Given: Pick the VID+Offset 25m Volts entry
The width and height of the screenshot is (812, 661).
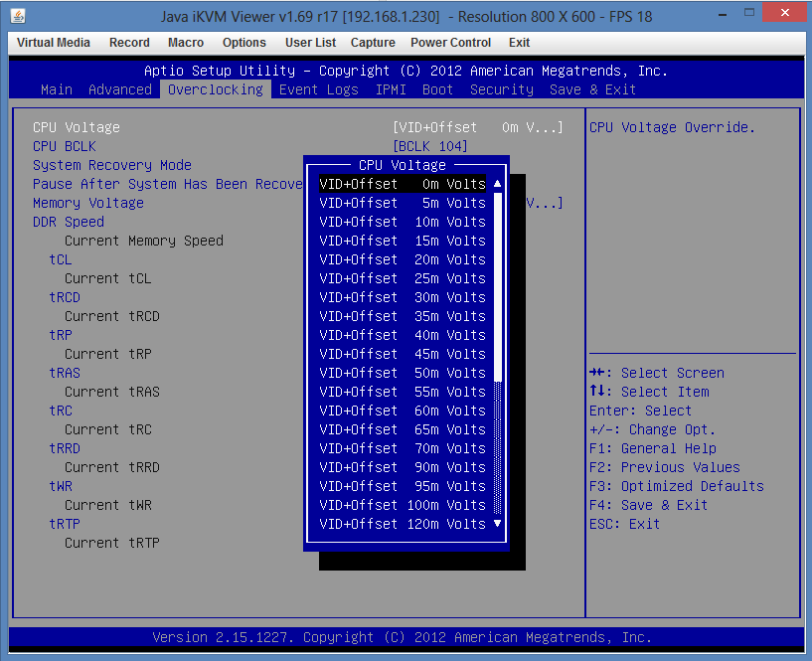Looking at the screenshot, I should [x=403, y=278].
